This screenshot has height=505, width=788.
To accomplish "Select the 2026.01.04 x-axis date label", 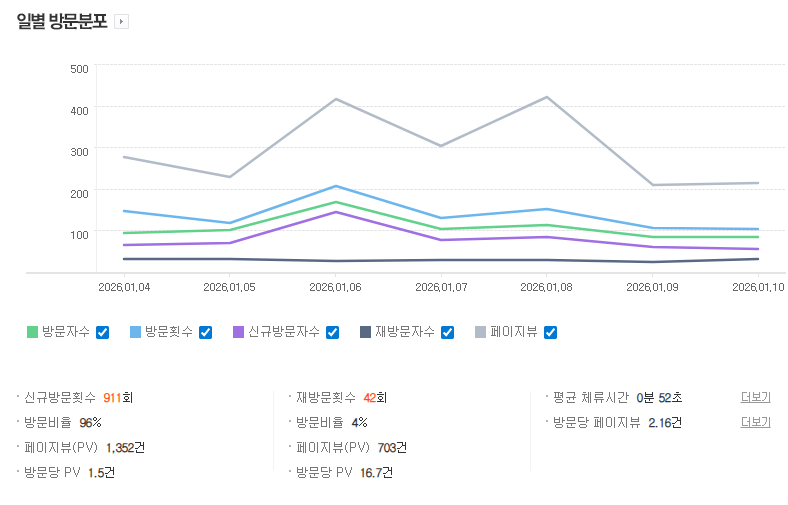I will [124, 287].
